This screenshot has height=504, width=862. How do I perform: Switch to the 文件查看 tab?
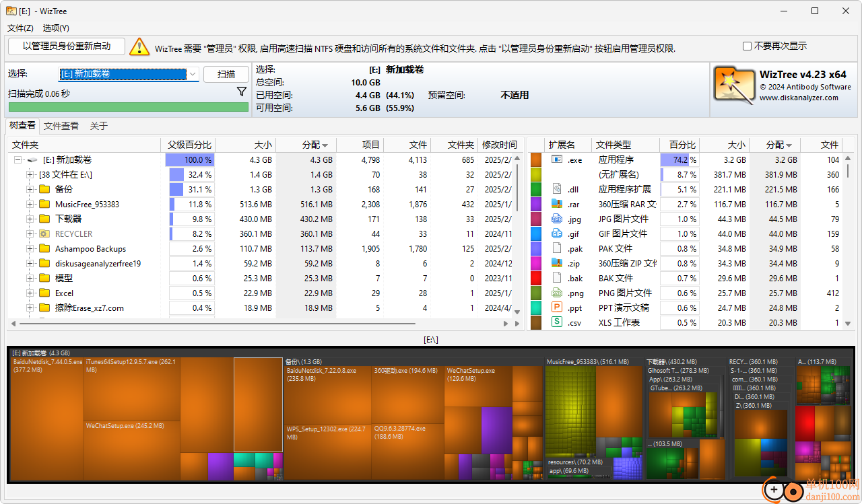click(61, 126)
